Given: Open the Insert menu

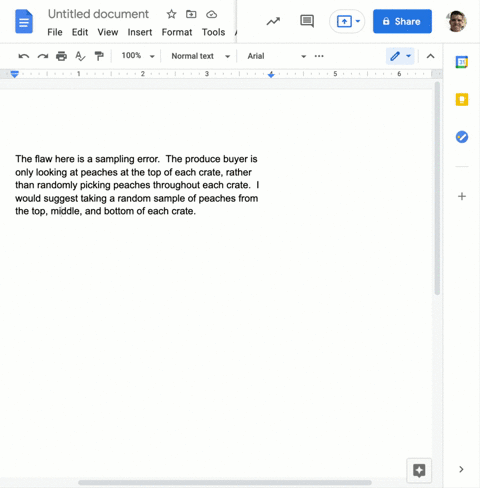Looking at the screenshot, I should pyautogui.click(x=140, y=32).
